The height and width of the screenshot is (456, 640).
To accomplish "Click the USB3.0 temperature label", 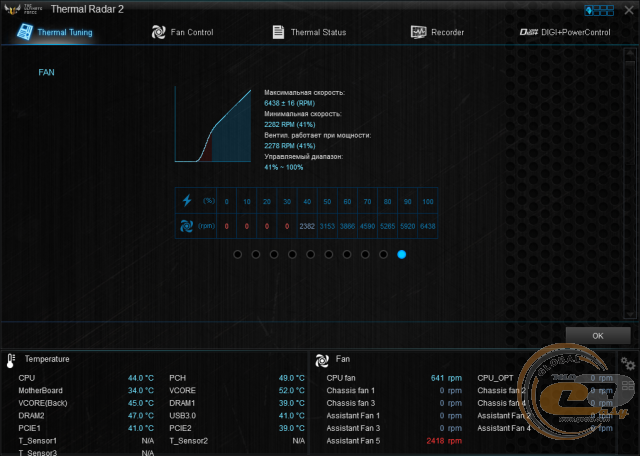I will 182,416.
